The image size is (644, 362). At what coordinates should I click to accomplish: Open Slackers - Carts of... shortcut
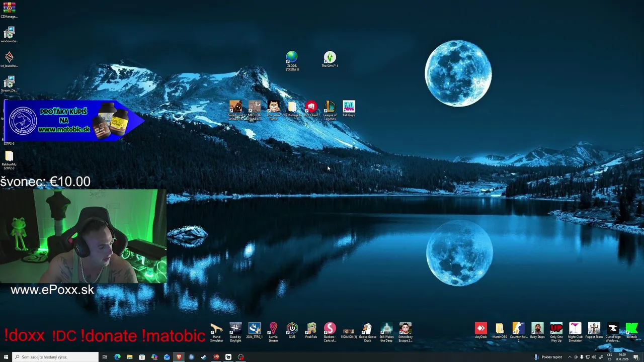(330, 332)
